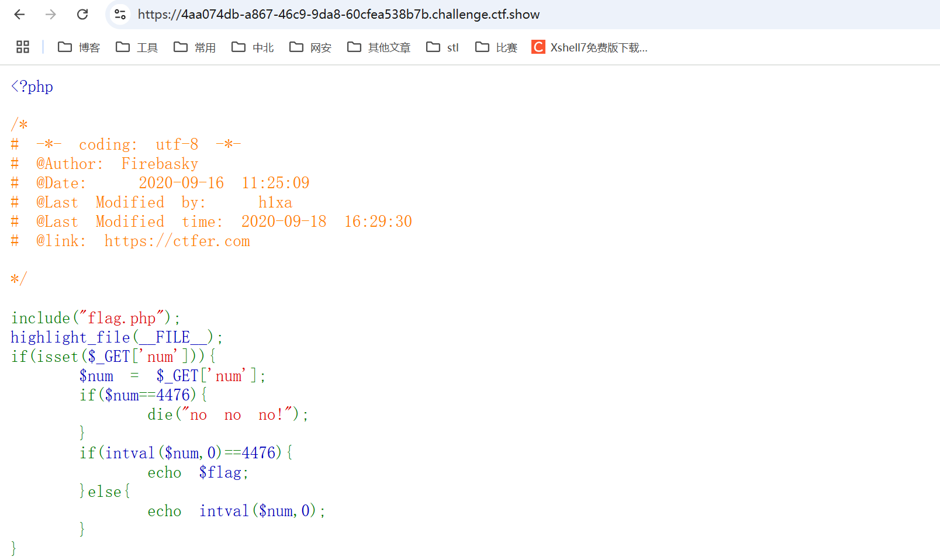Click the '<?php' opening tag text
The image size is (940, 560).
[x=32, y=87]
